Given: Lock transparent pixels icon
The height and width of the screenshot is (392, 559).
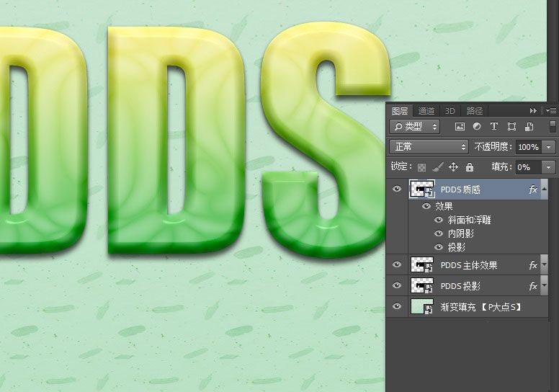Looking at the screenshot, I should click(422, 167).
